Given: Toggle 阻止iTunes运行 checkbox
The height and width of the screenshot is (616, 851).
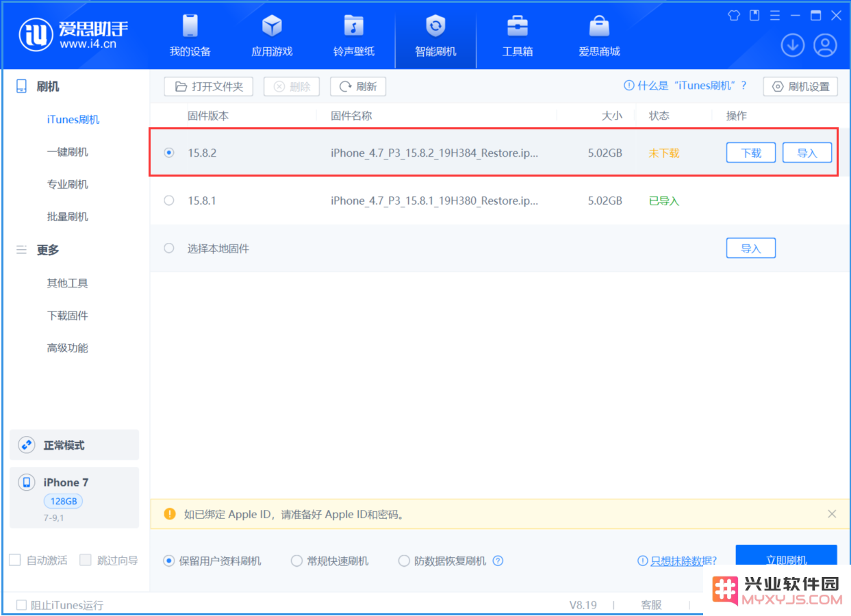Looking at the screenshot, I should pyautogui.click(x=21, y=605).
